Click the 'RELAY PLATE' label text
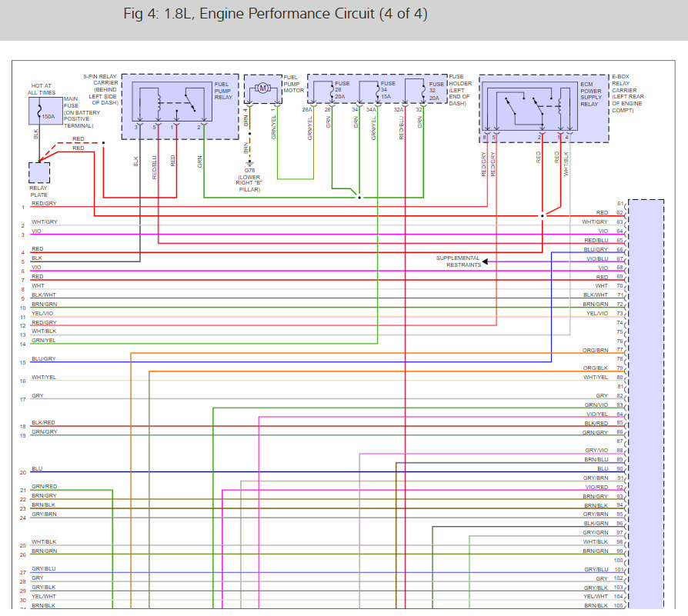The height and width of the screenshot is (616, 688). 38,191
